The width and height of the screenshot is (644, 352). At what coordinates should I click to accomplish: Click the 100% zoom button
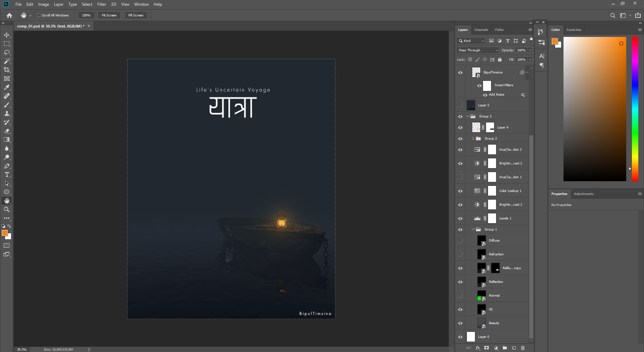click(x=86, y=15)
